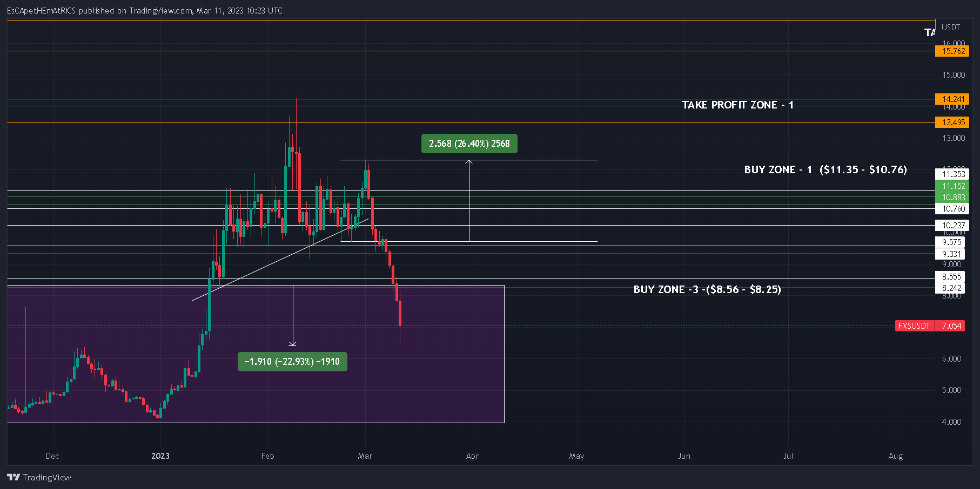Select the BUY ZONE -3 annotation text
This screenshot has width=980, height=489.
(707, 290)
